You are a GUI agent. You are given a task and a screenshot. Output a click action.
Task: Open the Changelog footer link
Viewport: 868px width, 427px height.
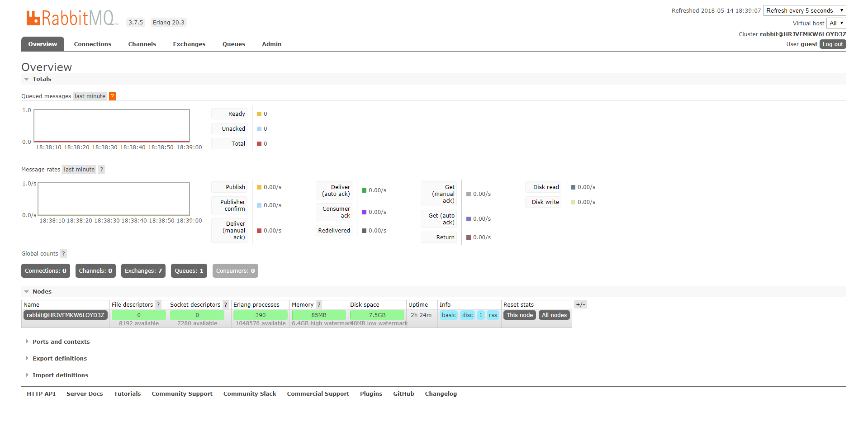[x=441, y=394]
